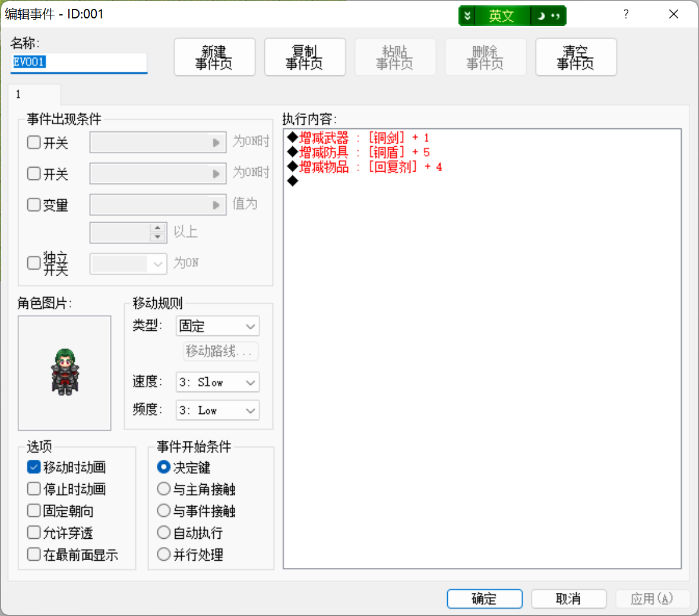Select the 与事件接触 trigger radio button
This screenshot has width=699, height=616.
click(163, 511)
